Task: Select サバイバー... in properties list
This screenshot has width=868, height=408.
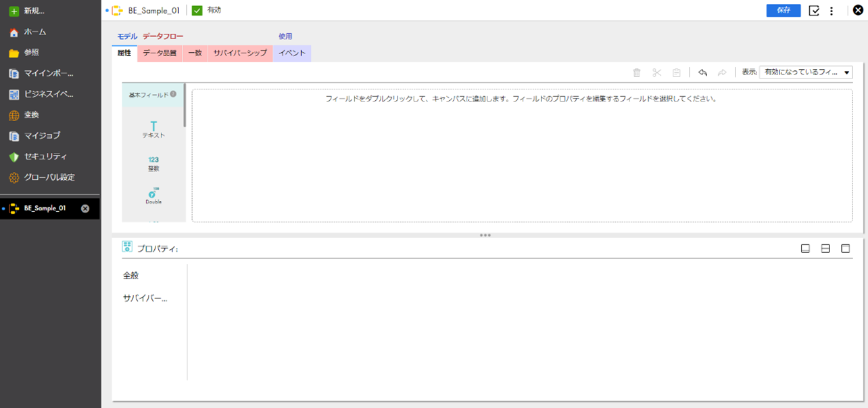Action: coord(145,298)
